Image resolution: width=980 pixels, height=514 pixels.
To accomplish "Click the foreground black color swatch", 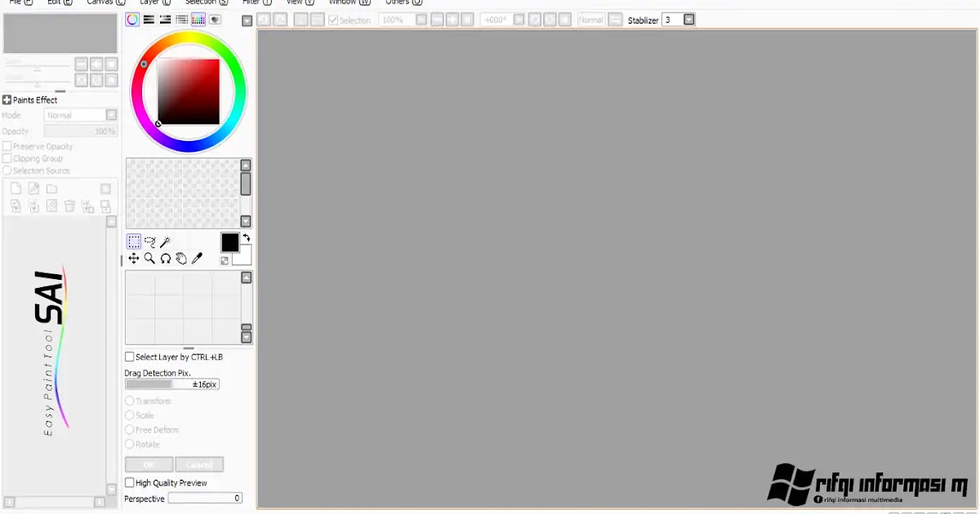I will coord(229,242).
